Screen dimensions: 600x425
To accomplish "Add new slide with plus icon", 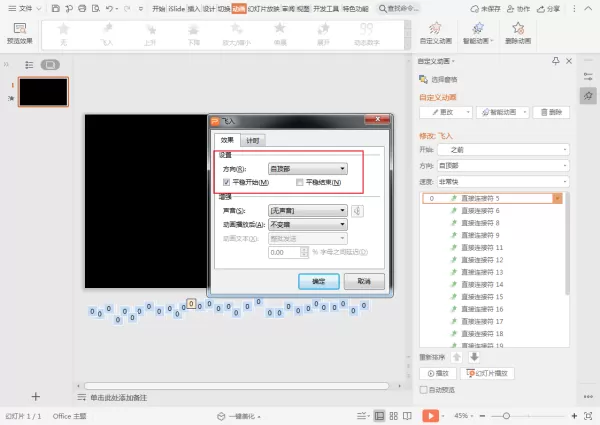I will tap(36, 396).
